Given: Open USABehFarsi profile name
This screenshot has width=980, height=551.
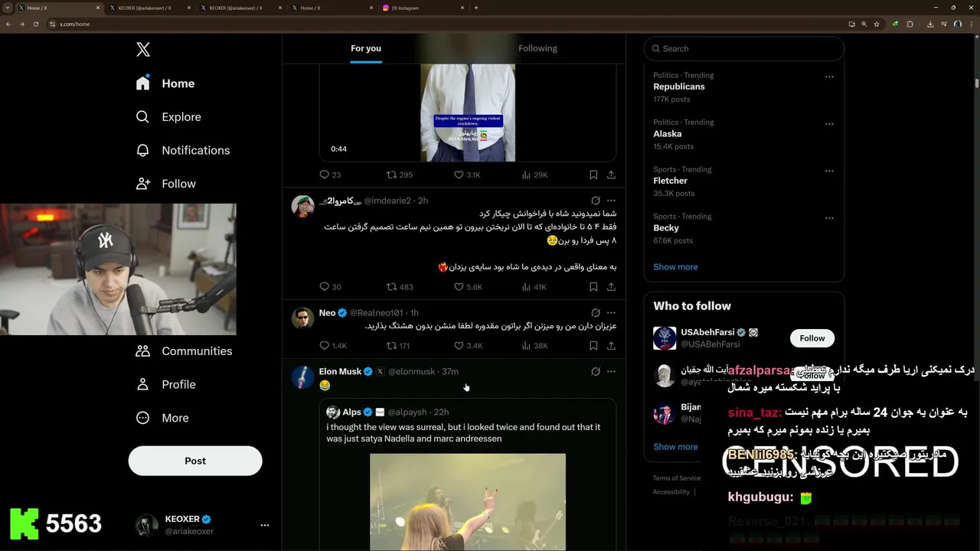Looking at the screenshot, I should pyautogui.click(x=707, y=333).
